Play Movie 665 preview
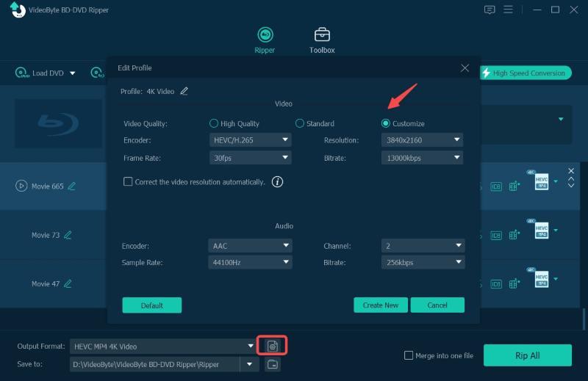 21,186
